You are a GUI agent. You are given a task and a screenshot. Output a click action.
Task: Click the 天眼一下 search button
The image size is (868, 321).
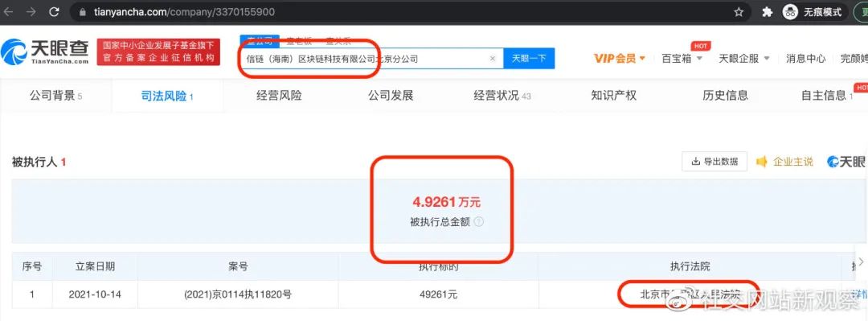(x=529, y=58)
